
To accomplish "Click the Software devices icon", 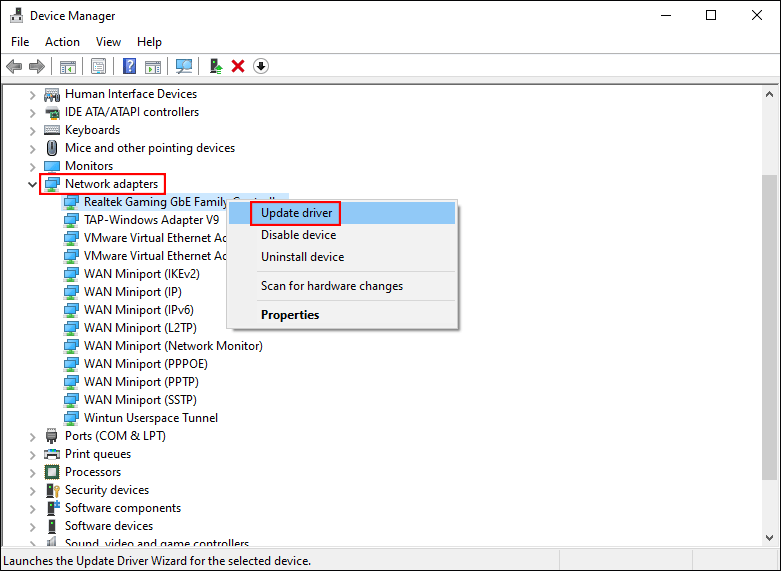I will [x=52, y=526].
